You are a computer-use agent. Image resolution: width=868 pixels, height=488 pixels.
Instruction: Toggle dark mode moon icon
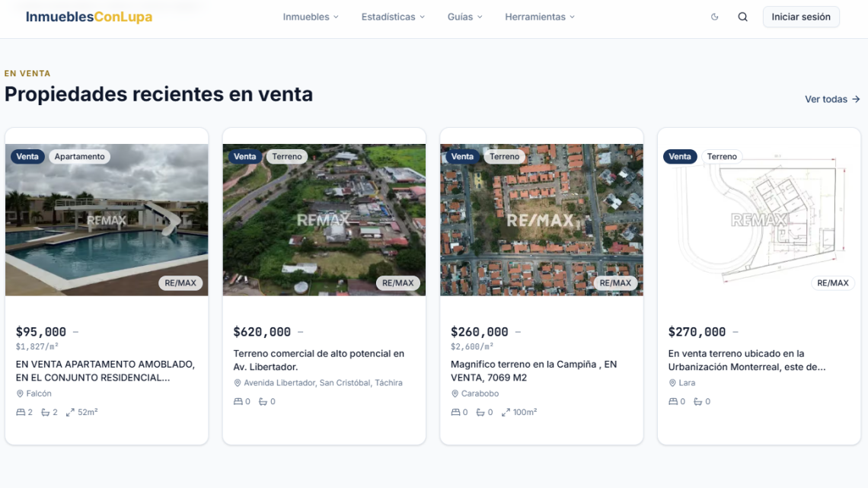(715, 17)
